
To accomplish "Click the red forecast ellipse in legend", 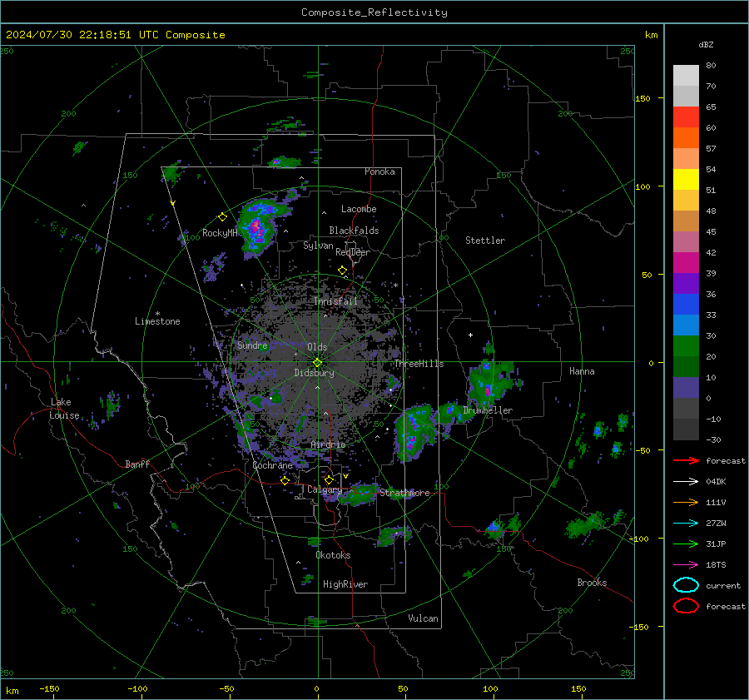I will pyautogui.click(x=686, y=606).
